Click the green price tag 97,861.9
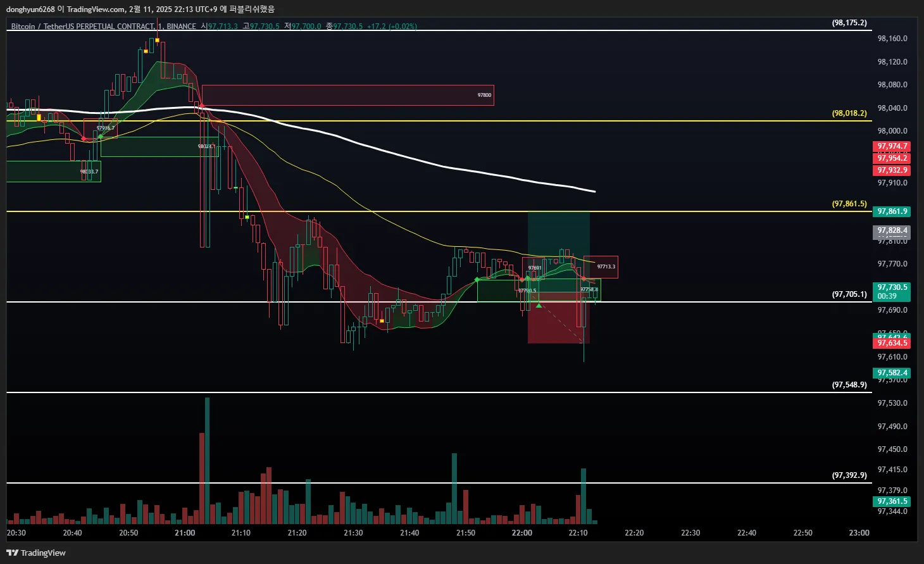 click(x=892, y=211)
